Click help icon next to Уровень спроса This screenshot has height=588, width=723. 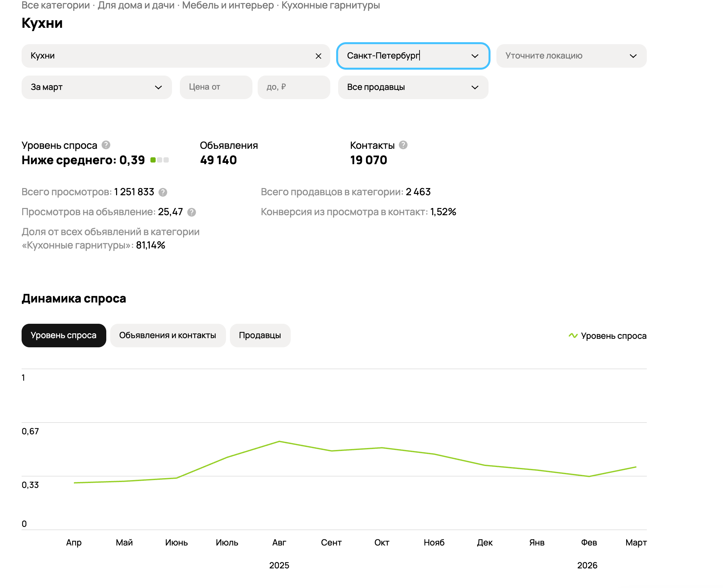point(106,145)
